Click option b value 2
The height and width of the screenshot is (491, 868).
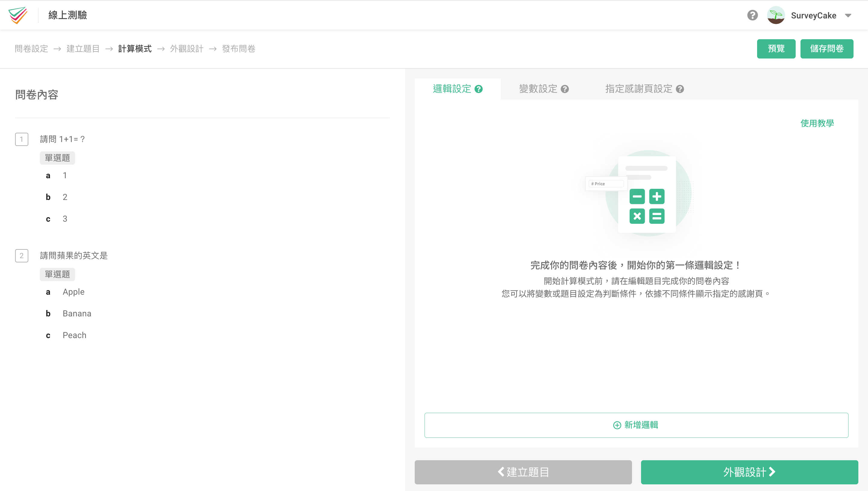pyautogui.click(x=65, y=197)
